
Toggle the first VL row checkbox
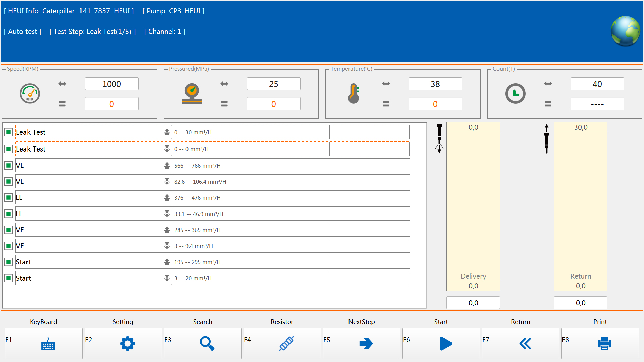pos(9,165)
